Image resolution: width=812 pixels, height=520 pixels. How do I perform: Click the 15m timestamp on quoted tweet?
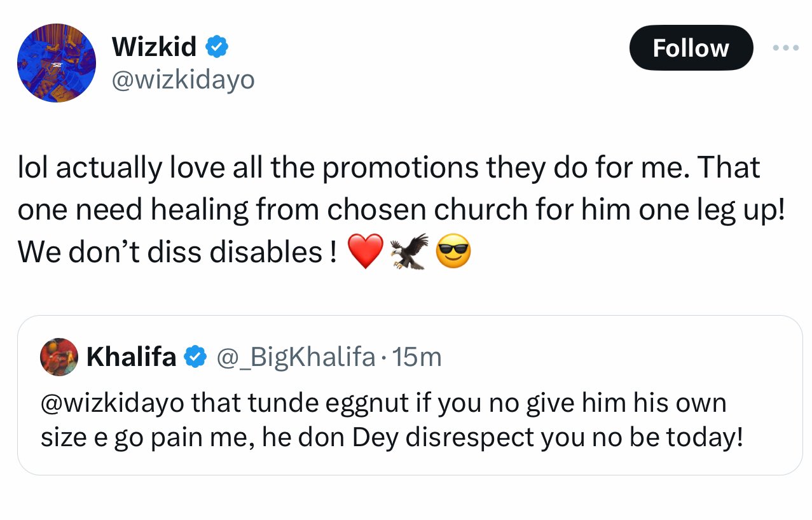(417, 358)
